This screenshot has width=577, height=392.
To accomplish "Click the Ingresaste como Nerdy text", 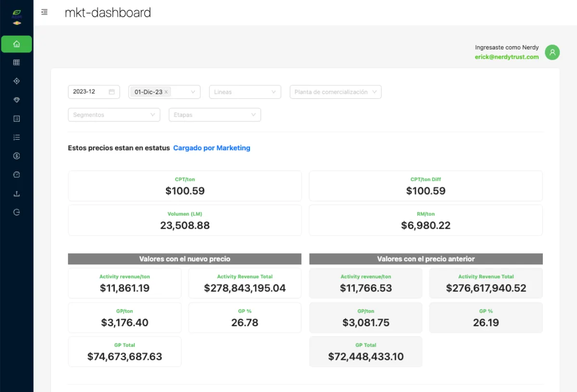I will pos(506,48).
